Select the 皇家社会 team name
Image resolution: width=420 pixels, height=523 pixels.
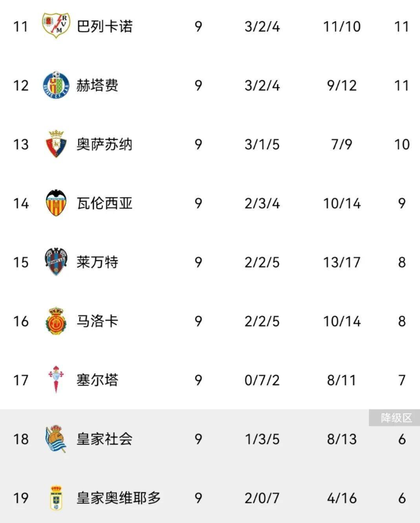click(x=105, y=439)
